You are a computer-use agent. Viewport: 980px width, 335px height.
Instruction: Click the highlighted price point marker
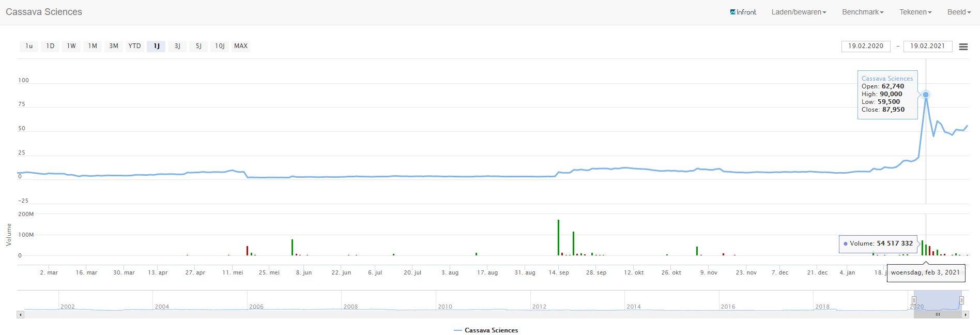tap(926, 95)
